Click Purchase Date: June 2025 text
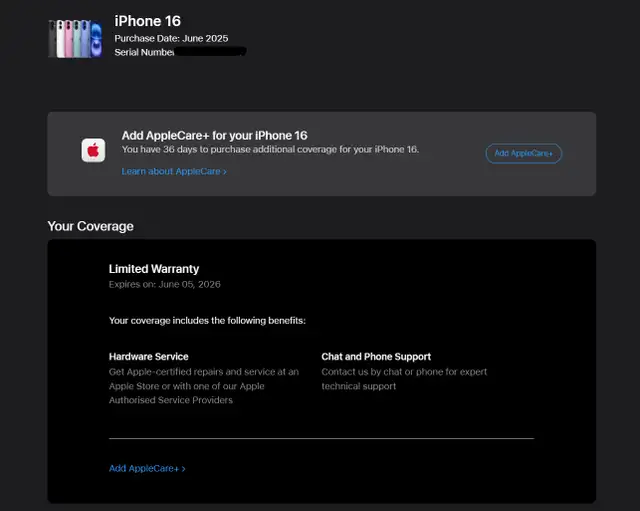640x511 pixels. pyautogui.click(x=171, y=38)
